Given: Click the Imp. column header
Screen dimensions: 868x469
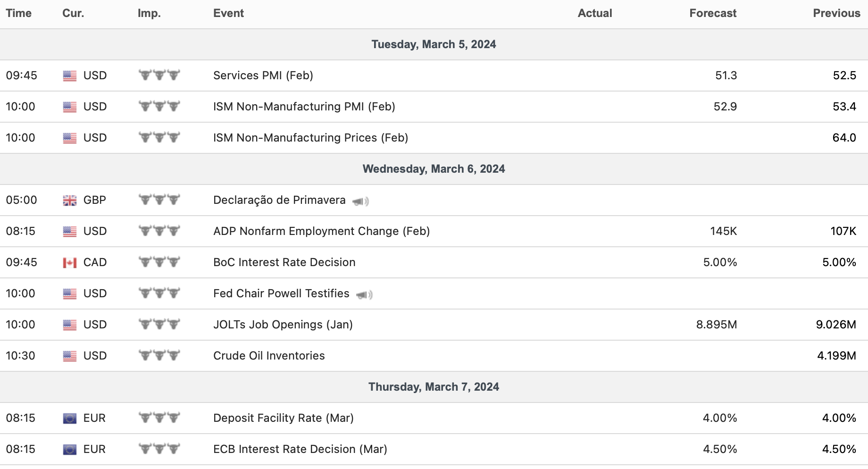Looking at the screenshot, I should pyautogui.click(x=149, y=13).
